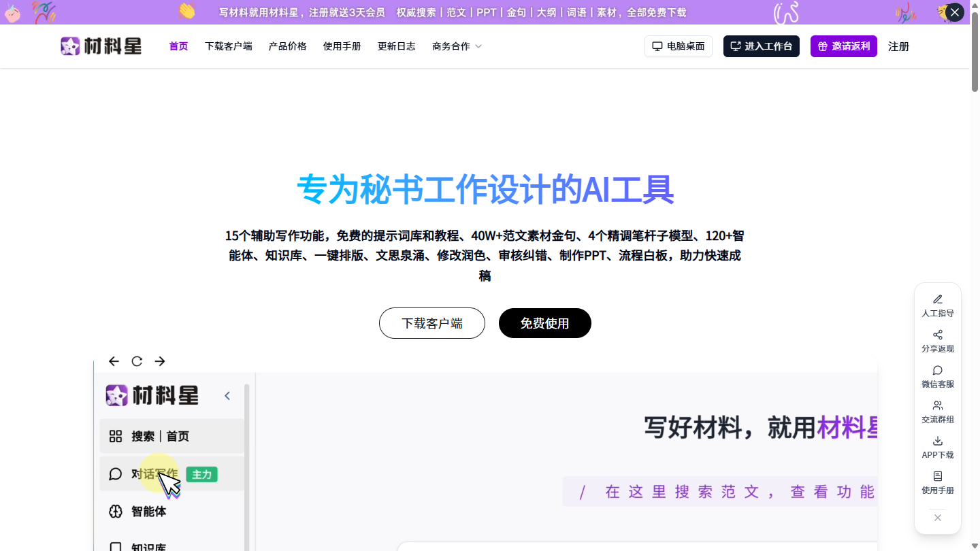Click the gift icon on 邀请返利
Image resolution: width=980 pixels, height=551 pixels.
click(823, 46)
